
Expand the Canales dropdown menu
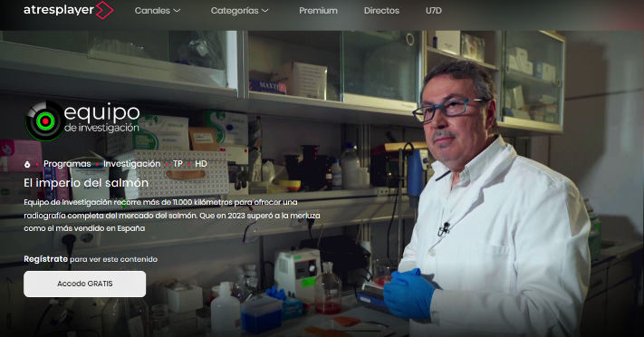click(158, 11)
